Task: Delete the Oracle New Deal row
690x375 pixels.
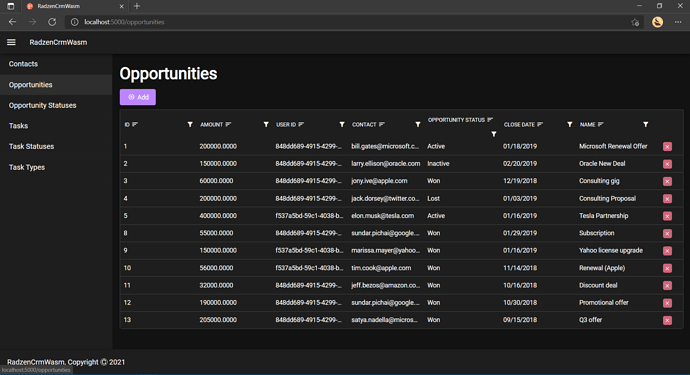Action: click(x=667, y=164)
